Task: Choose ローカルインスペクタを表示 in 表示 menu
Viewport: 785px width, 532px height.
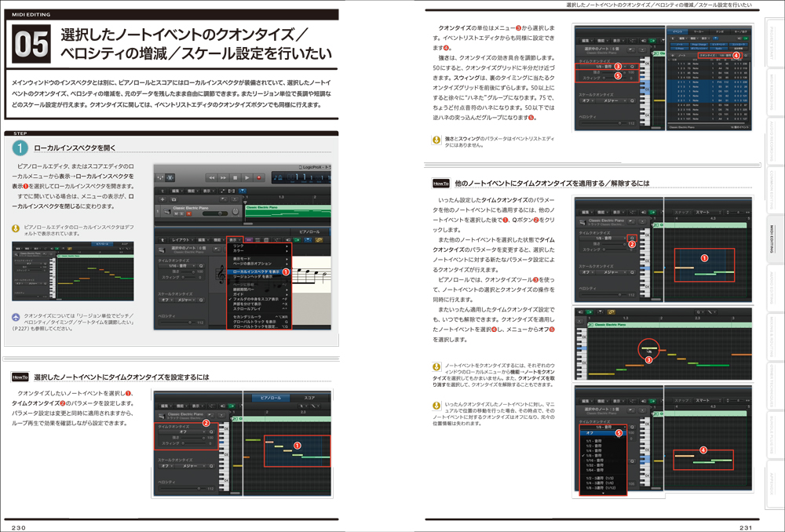Action: click(x=259, y=271)
